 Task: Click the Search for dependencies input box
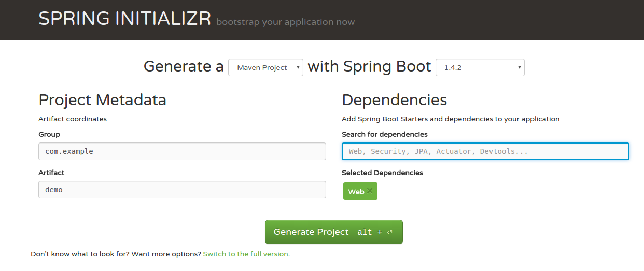[x=485, y=151]
